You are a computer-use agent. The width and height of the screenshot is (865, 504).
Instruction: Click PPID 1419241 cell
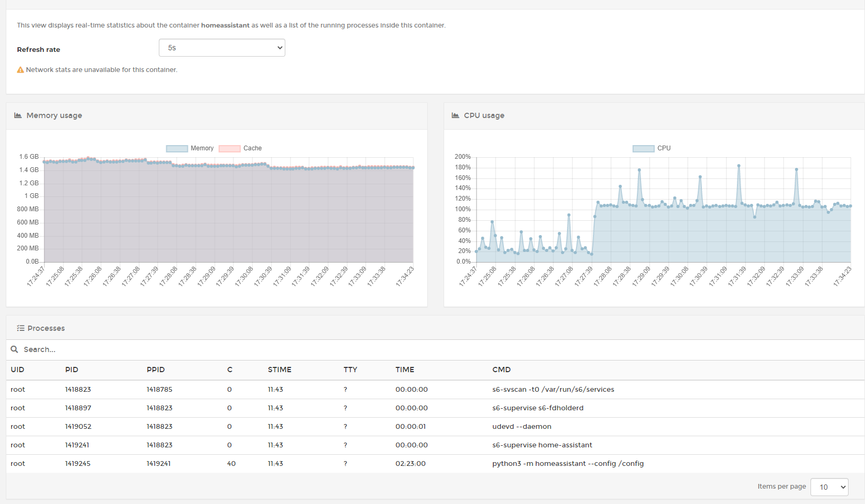tap(158, 463)
